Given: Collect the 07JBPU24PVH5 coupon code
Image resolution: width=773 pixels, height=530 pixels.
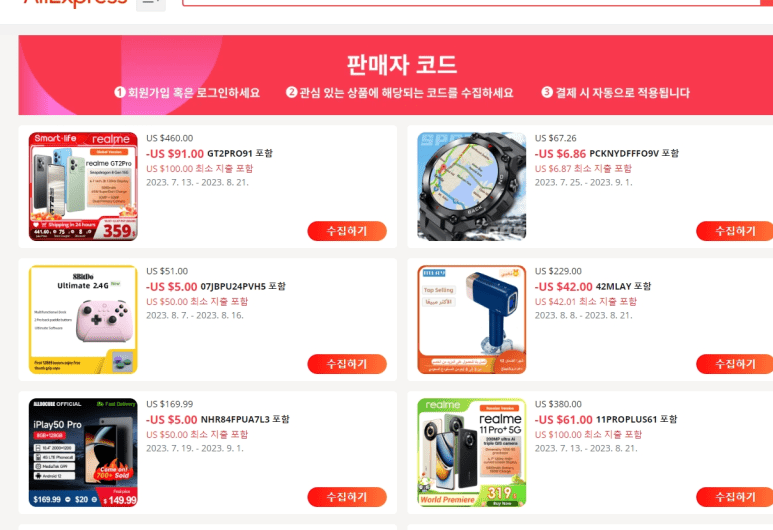Looking at the screenshot, I should [347, 364].
